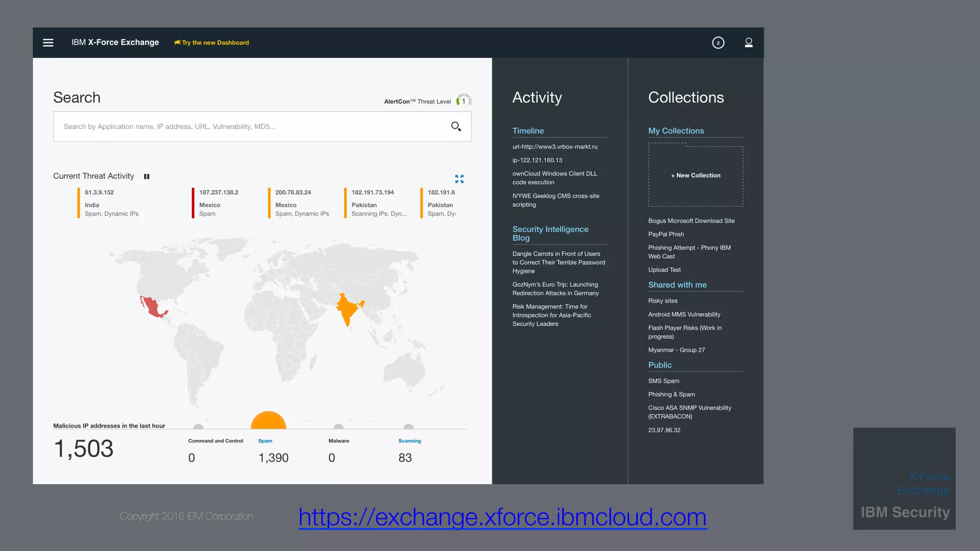Open Bogus Microsoft Download Site collection
This screenshot has width=980, height=551.
click(691, 220)
